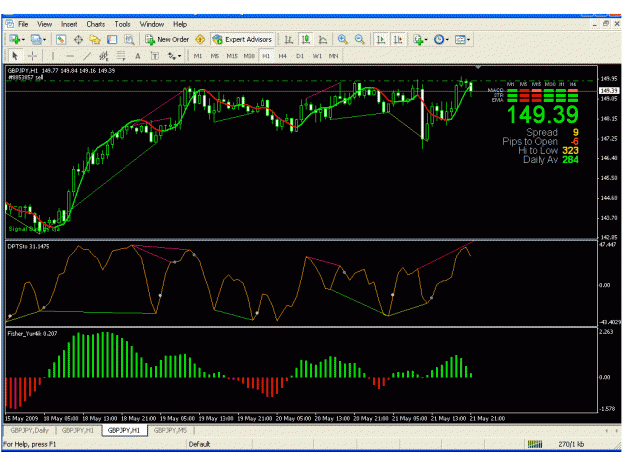Switch chart to Candlesticks mode

click(306, 39)
